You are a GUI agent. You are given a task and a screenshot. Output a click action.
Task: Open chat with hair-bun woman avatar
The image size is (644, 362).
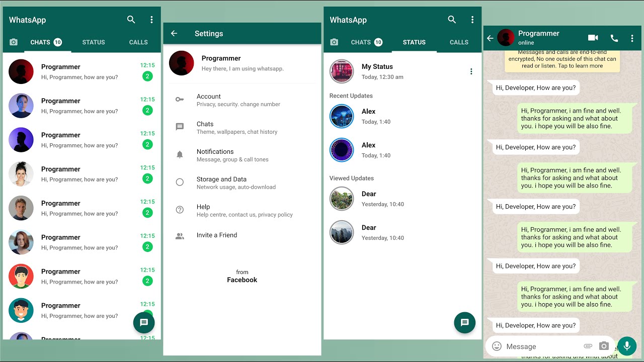click(x=82, y=174)
